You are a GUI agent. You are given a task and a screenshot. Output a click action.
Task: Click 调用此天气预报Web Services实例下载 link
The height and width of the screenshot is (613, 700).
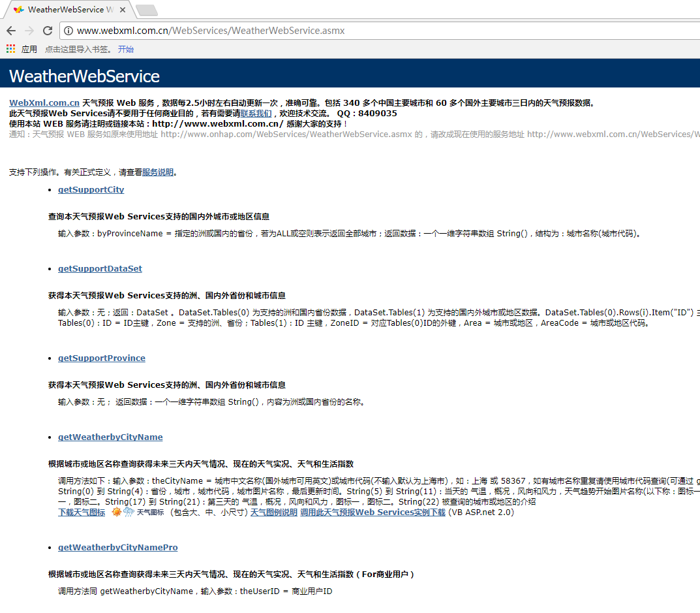tap(373, 512)
